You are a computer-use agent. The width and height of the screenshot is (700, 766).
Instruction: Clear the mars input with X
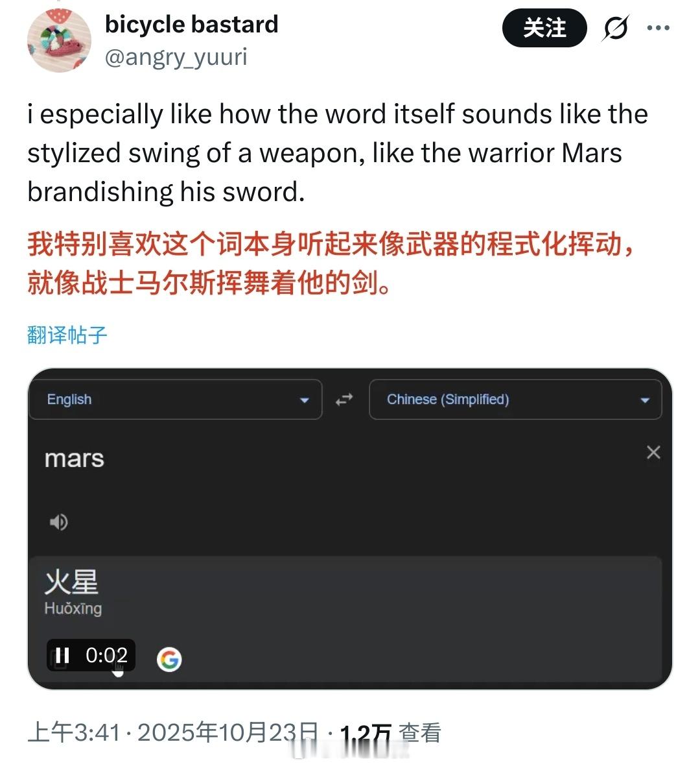coord(653,452)
